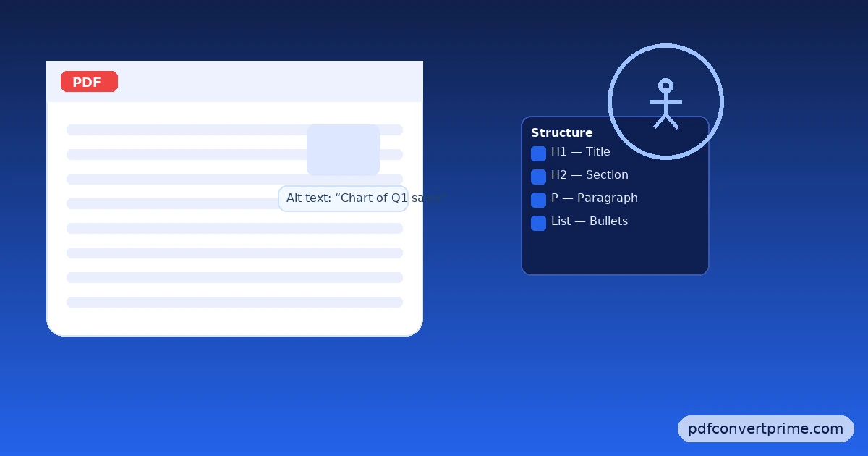Select the accessibility person icon
The image size is (868, 456).
[x=665, y=101]
